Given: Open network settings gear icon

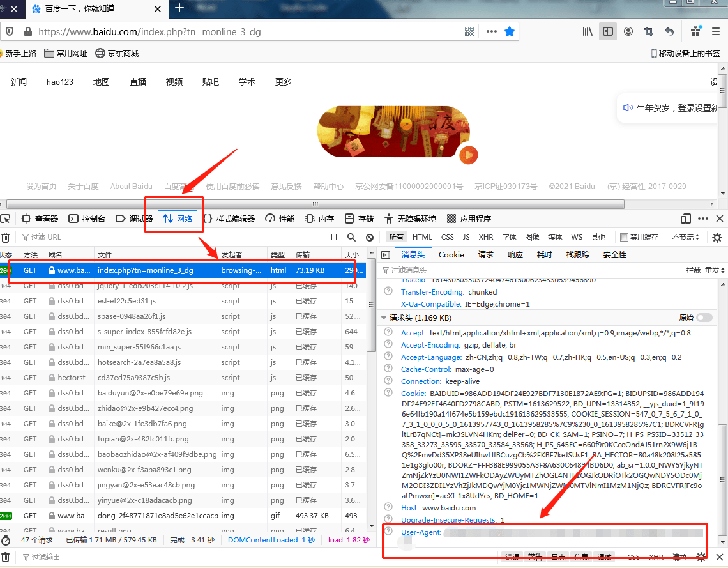Looking at the screenshot, I should tap(717, 237).
